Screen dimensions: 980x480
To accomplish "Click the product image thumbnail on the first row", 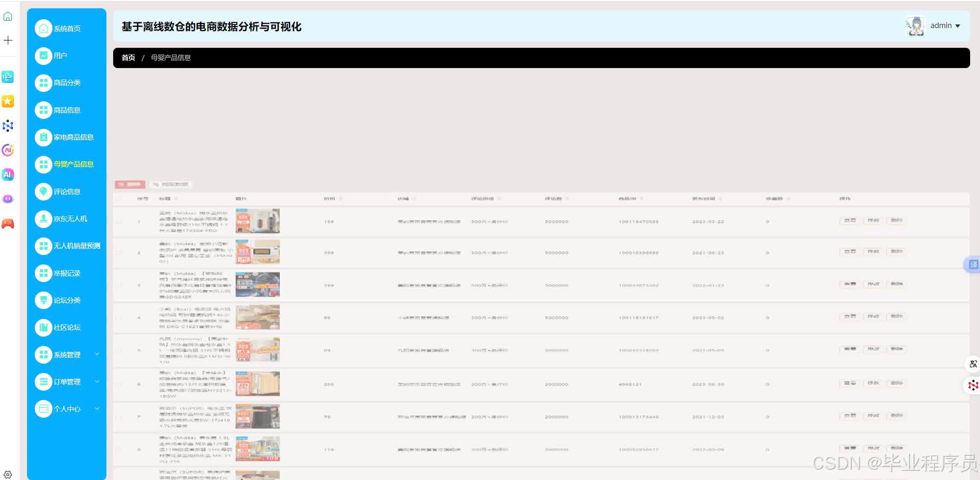I will point(257,221).
